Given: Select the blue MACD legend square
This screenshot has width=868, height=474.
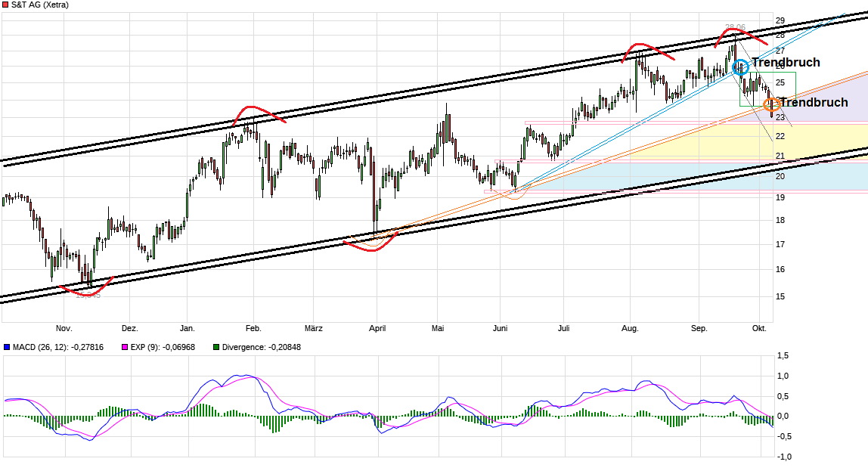Looking at the screenshot, I should pos(8,348).
